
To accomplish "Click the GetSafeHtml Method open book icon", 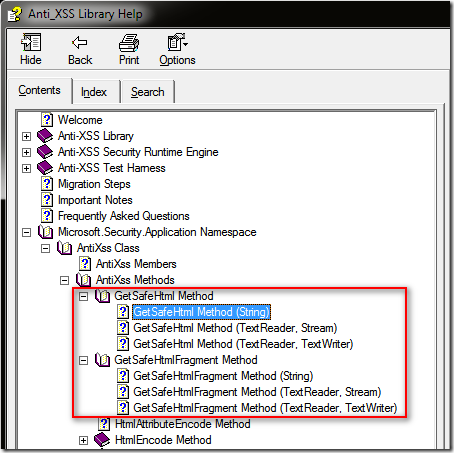I will point(102,296).
